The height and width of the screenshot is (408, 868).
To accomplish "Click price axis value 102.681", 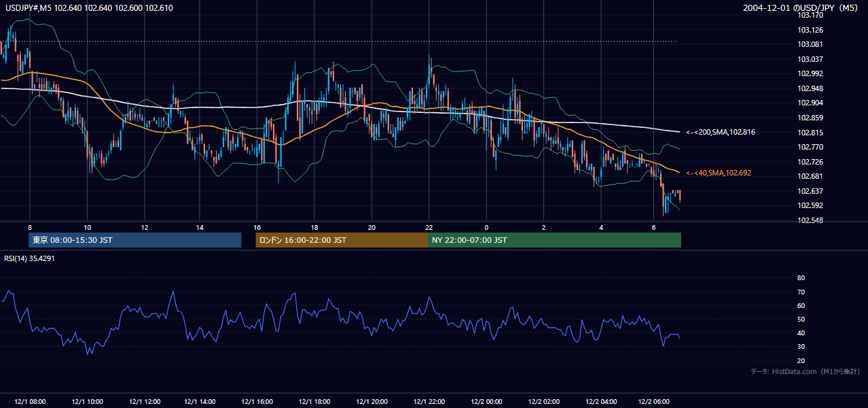I will 810,176.
